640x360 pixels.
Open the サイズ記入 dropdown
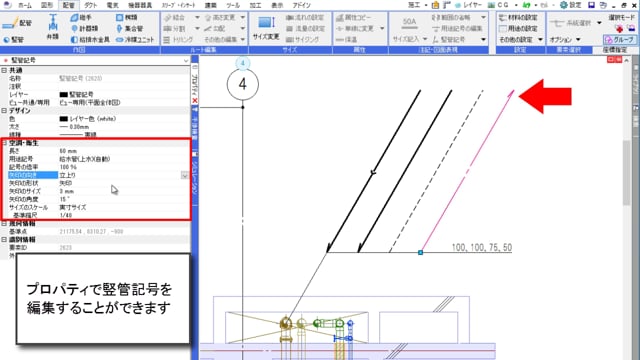point(410,39)
